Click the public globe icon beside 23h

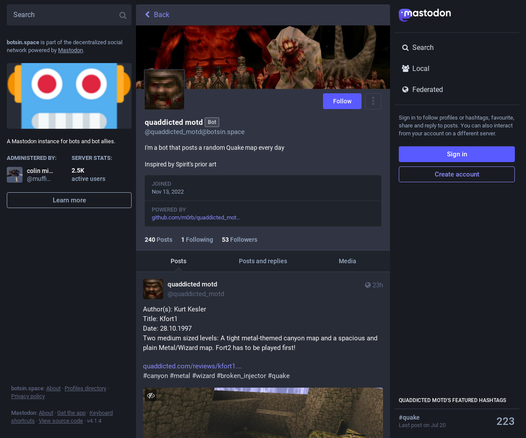368,285
